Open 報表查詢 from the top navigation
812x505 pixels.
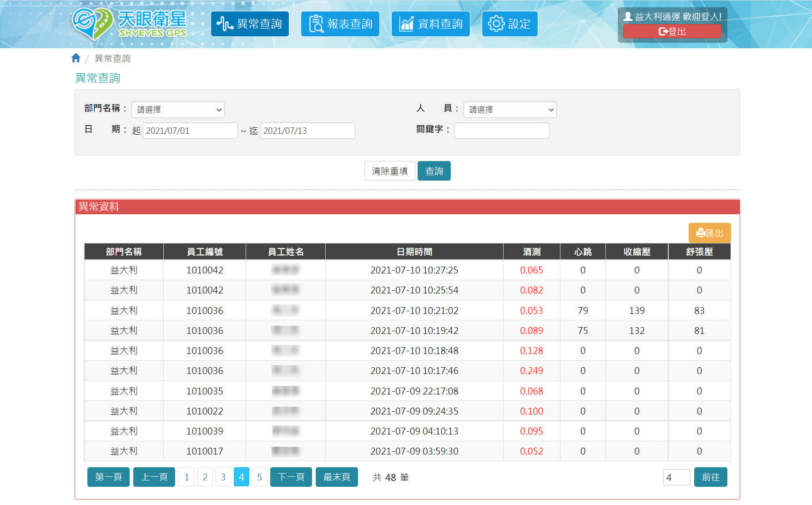click(x=340, y=24)
